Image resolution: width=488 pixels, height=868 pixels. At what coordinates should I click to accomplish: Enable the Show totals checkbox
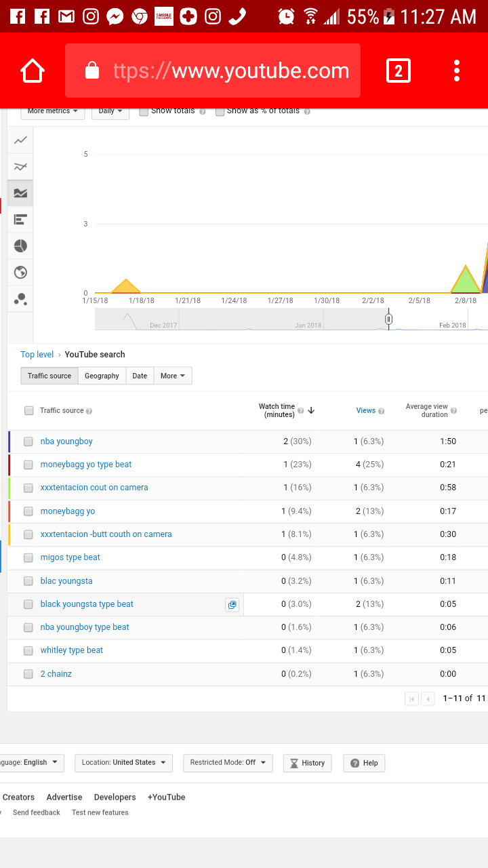click(x=144, y=111)
